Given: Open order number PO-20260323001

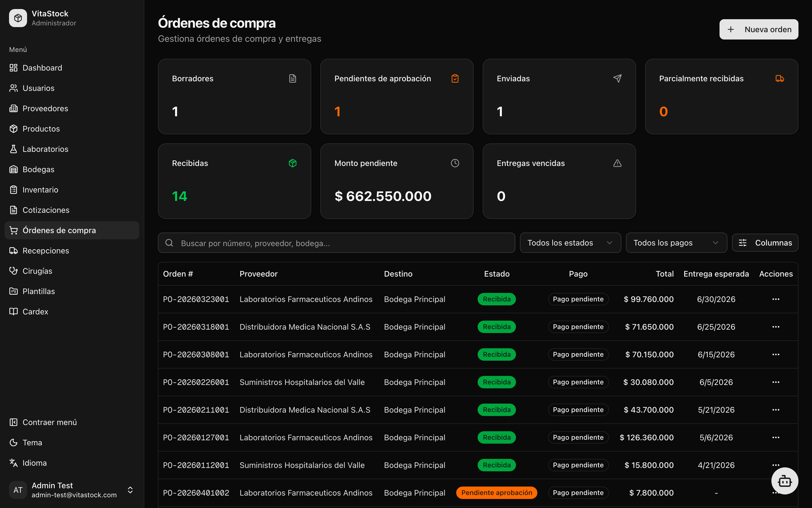Looking at the screenshot, I should tap(196, 299).
